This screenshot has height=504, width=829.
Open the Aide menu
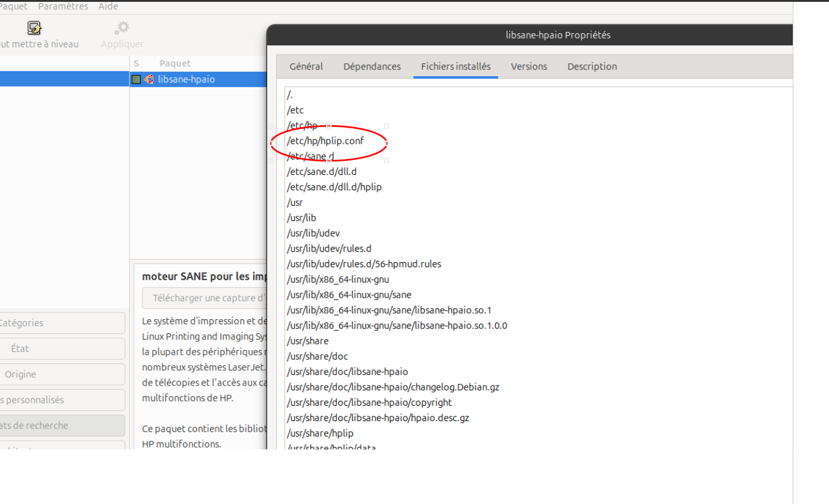coord(108,6)
